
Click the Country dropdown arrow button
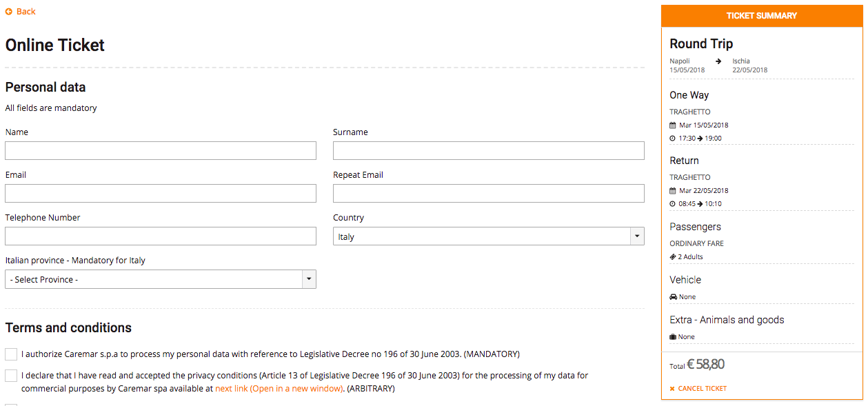637,236
